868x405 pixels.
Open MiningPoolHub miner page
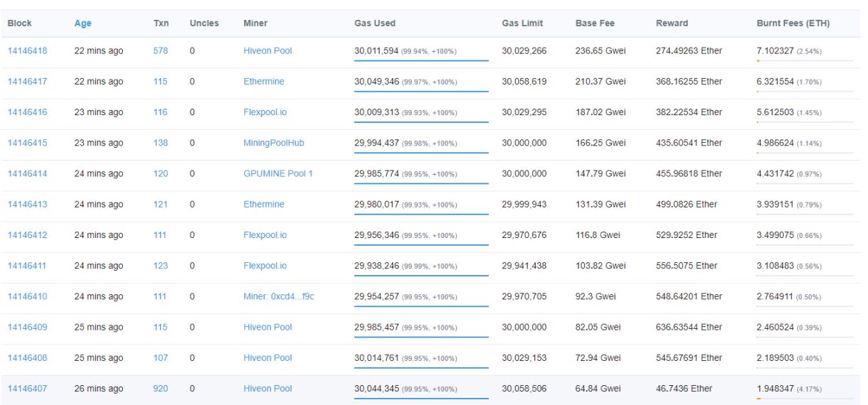(x=273, y=143)
